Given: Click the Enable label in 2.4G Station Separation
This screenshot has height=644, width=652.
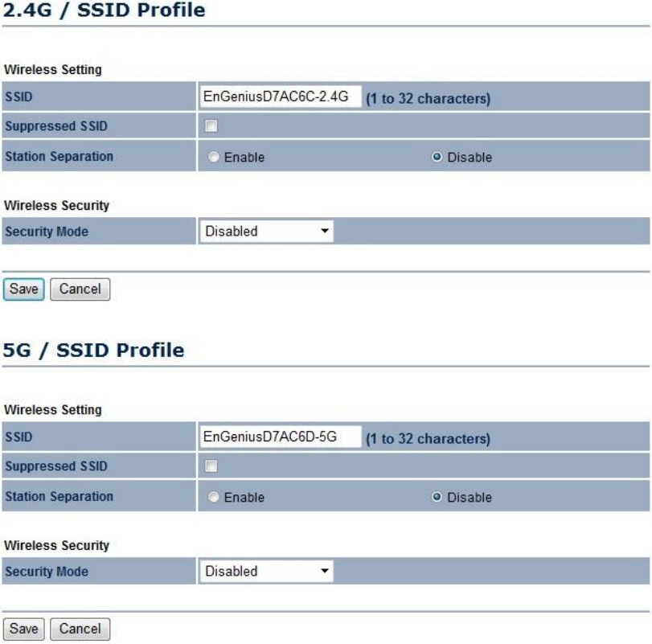Looking at the screenshot, I should pyautogui.click(x=244, y=158).
